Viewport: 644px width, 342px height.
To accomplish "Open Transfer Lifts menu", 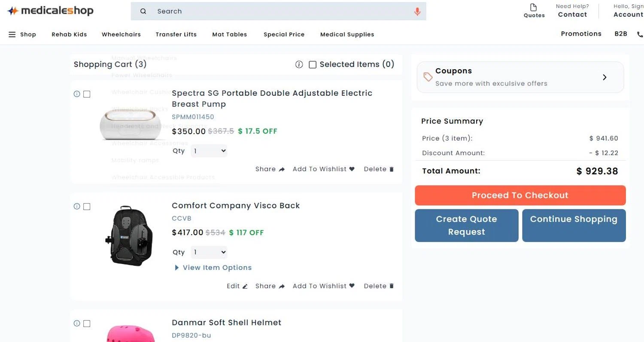I will click(176, 34).
